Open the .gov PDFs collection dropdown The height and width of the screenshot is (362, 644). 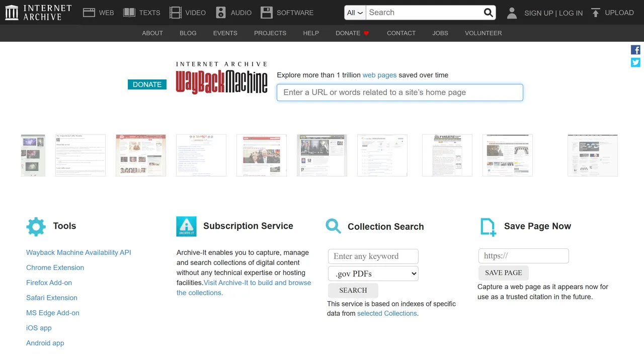click(373, 274)
